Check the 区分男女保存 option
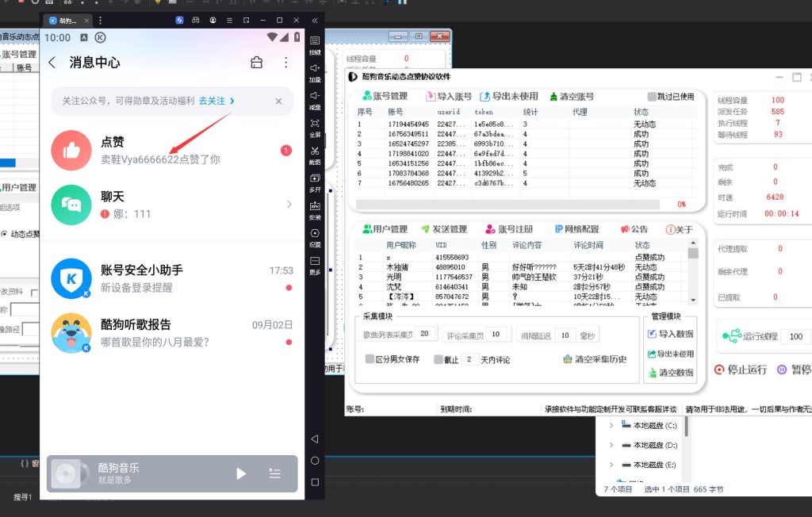The image size is (812, 517). pos(370,359)
